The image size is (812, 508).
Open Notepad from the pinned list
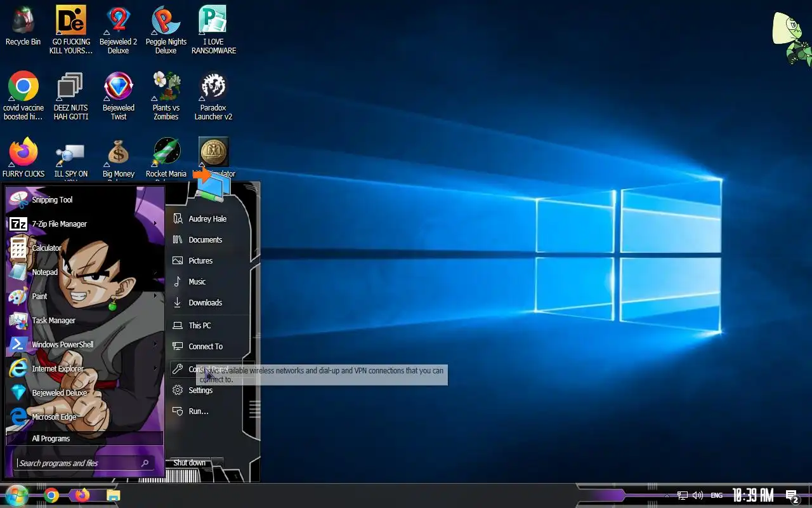tap(84, 272)
